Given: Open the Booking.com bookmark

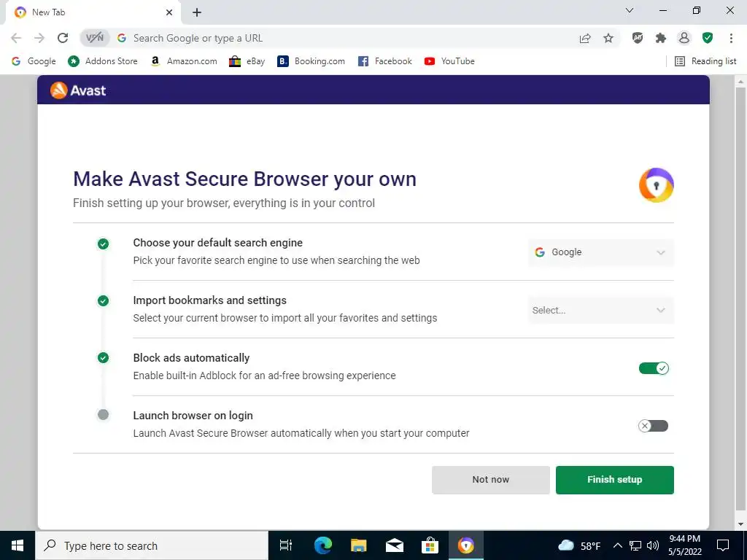Looking at the screenshot, I should point(311,61).
